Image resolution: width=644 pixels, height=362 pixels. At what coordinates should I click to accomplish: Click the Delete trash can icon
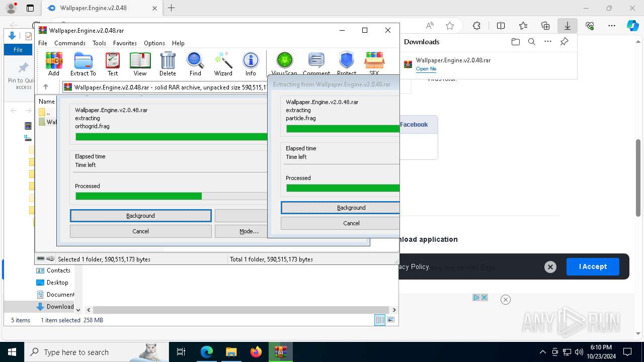pos(168,63)
